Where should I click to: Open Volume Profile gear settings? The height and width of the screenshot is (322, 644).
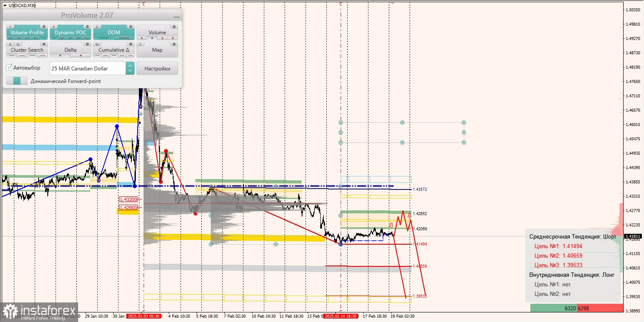[x=44, y=27]
